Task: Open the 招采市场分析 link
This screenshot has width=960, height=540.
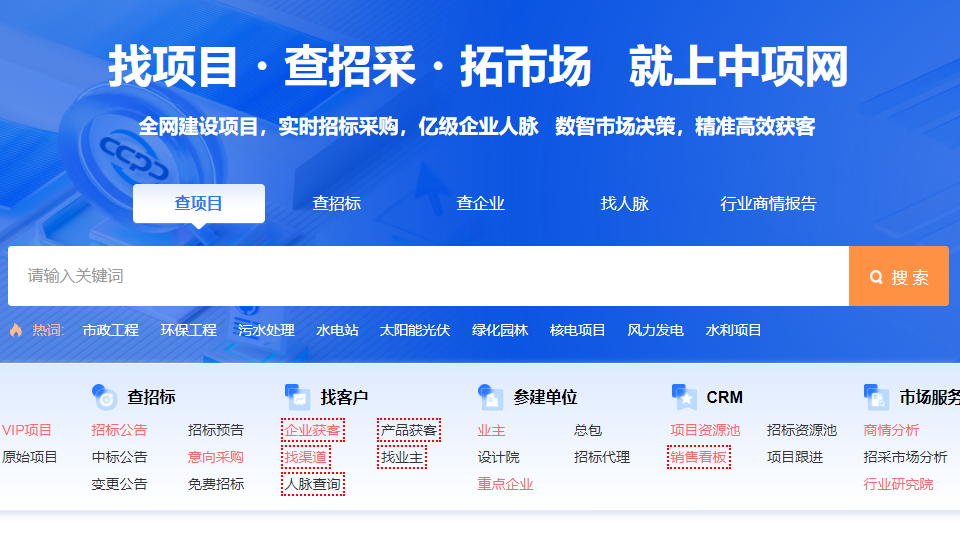Action: (906, 457)
